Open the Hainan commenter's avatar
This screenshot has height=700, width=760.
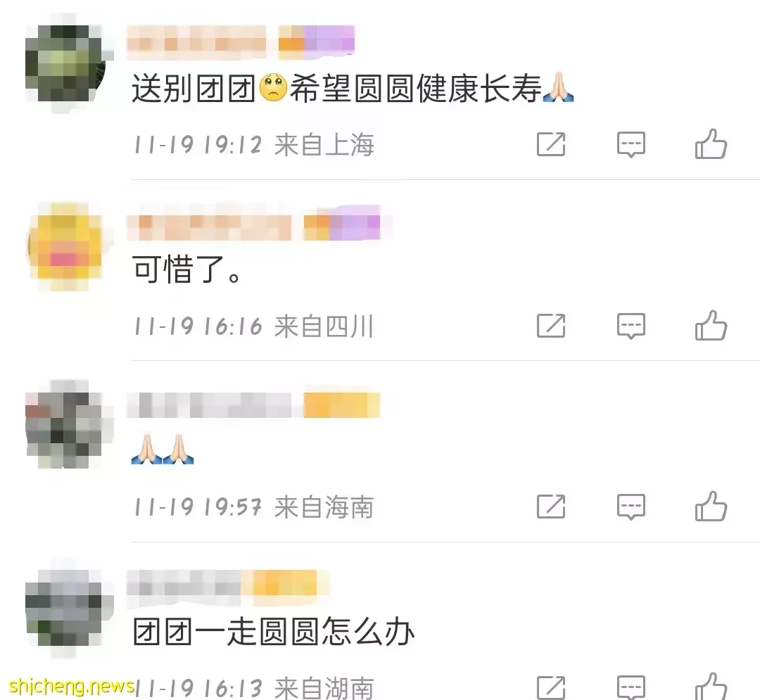click(65, 426)
